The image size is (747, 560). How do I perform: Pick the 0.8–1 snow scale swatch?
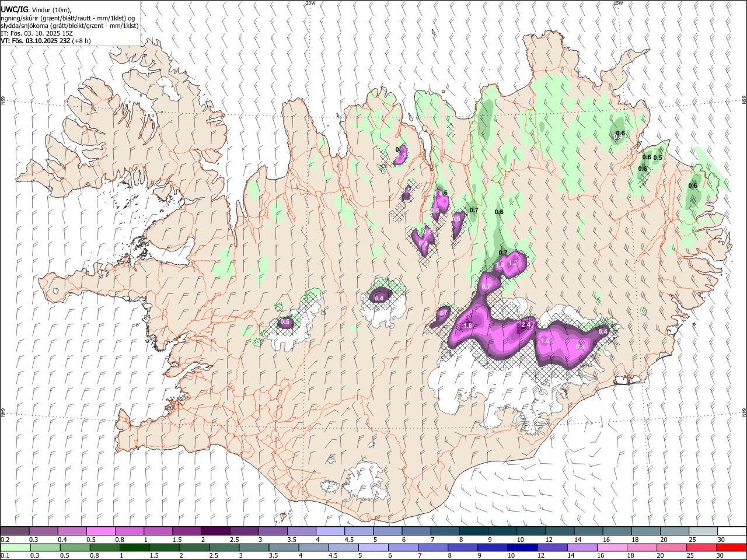point(129,531)
